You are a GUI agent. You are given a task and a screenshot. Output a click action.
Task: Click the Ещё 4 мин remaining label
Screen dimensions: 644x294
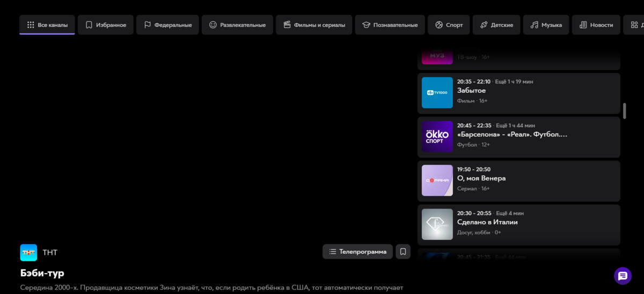(510, 213)
